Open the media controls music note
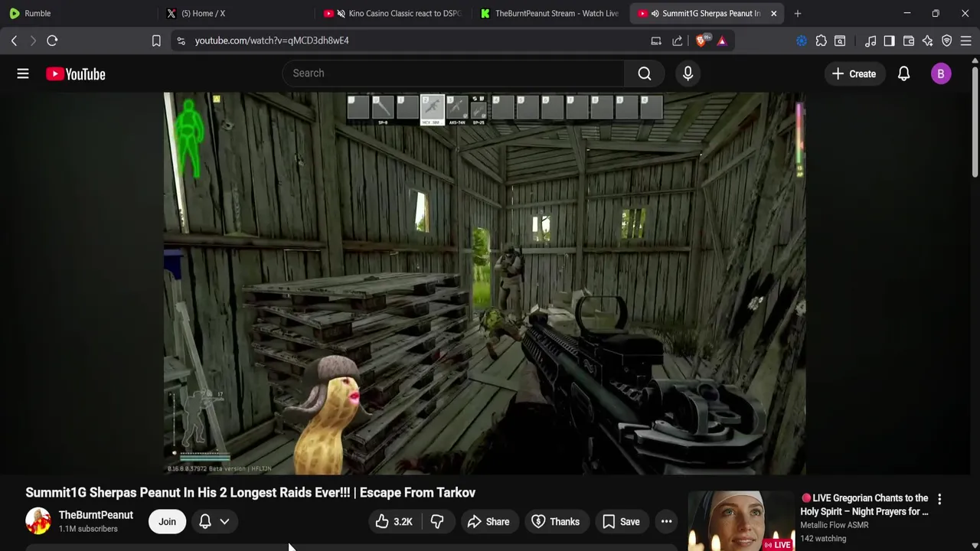The width and height of the screenshot is (980, 551). [x=871, y=41]
